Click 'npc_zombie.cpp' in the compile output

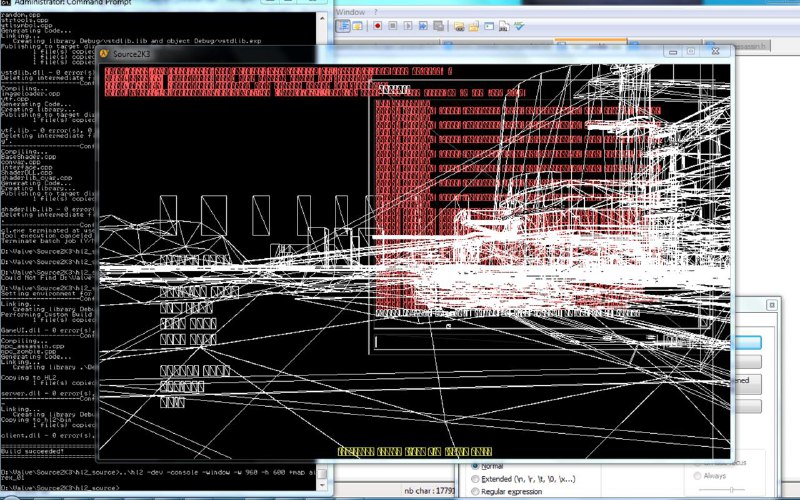click(x=29, y=352)
